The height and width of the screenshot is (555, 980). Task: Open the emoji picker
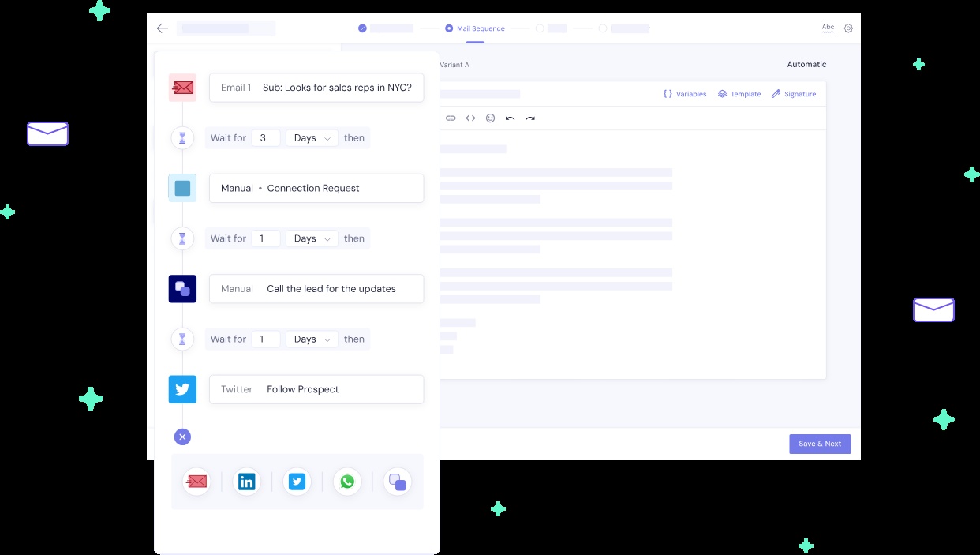point(490,118)
